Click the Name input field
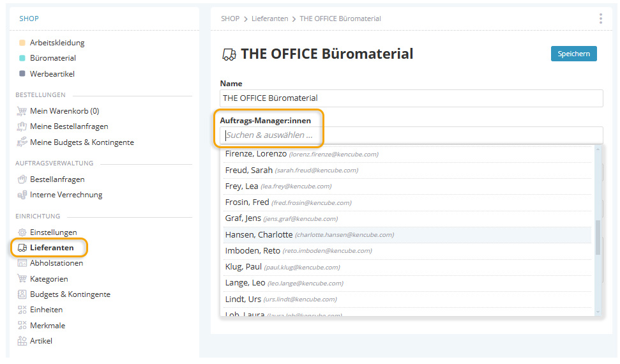620x364 pixels. [x=411, y=98]
